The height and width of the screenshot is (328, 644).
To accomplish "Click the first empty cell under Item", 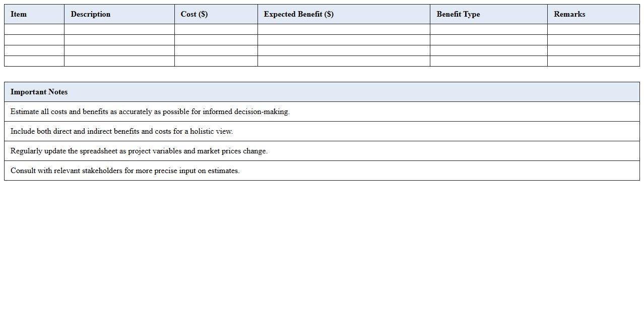I will pos(34,29).
